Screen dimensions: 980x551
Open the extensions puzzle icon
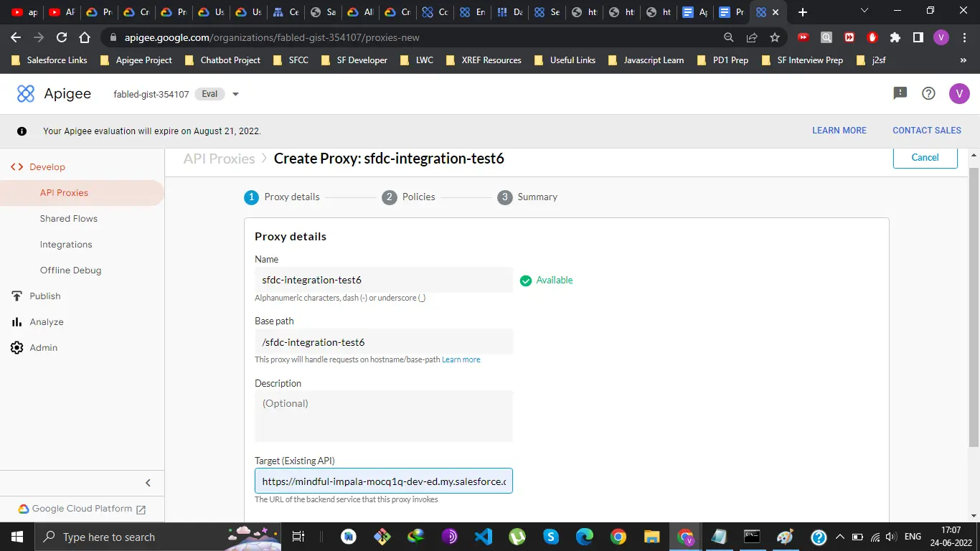(895, 37)
